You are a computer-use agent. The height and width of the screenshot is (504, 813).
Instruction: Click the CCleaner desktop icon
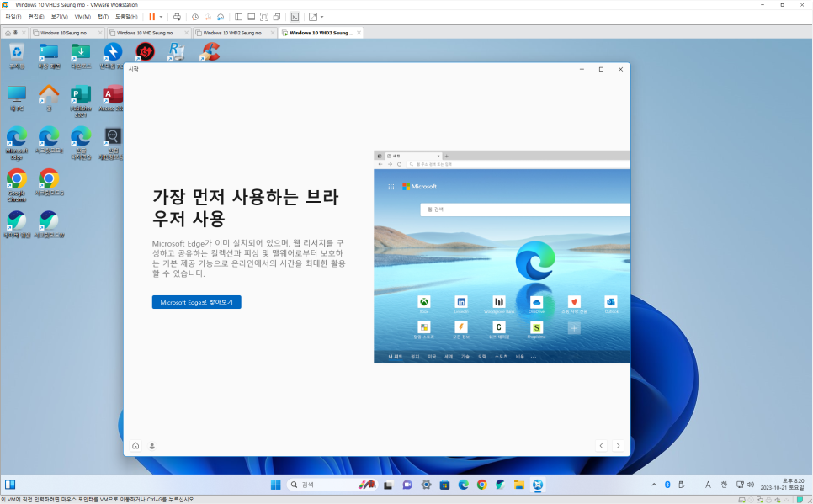pyautogui.click(x=210, y=52)
